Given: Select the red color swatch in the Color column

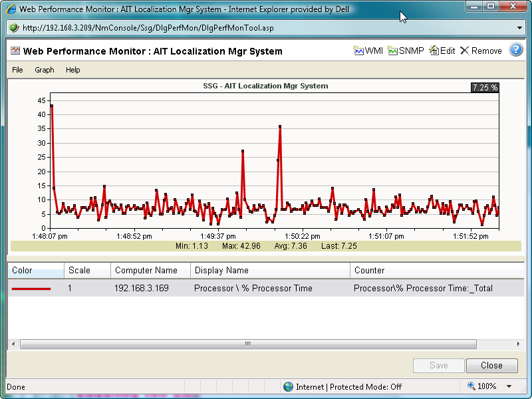Looking at the screenshot, I should click(30, 288).
